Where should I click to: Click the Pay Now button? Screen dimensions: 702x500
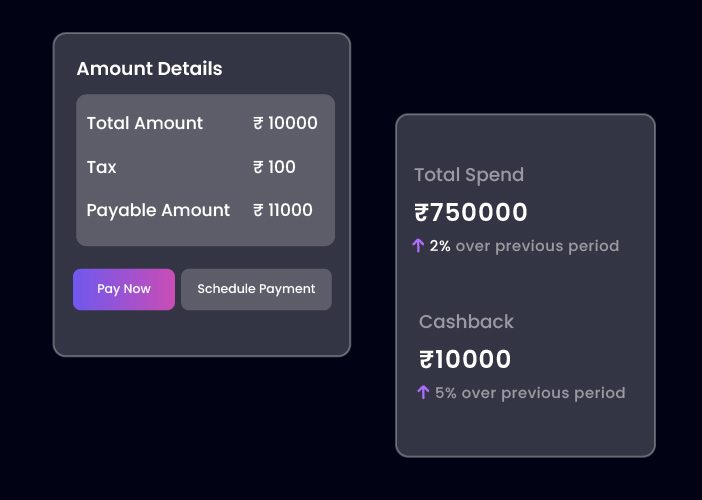click(x=124, y=289)
